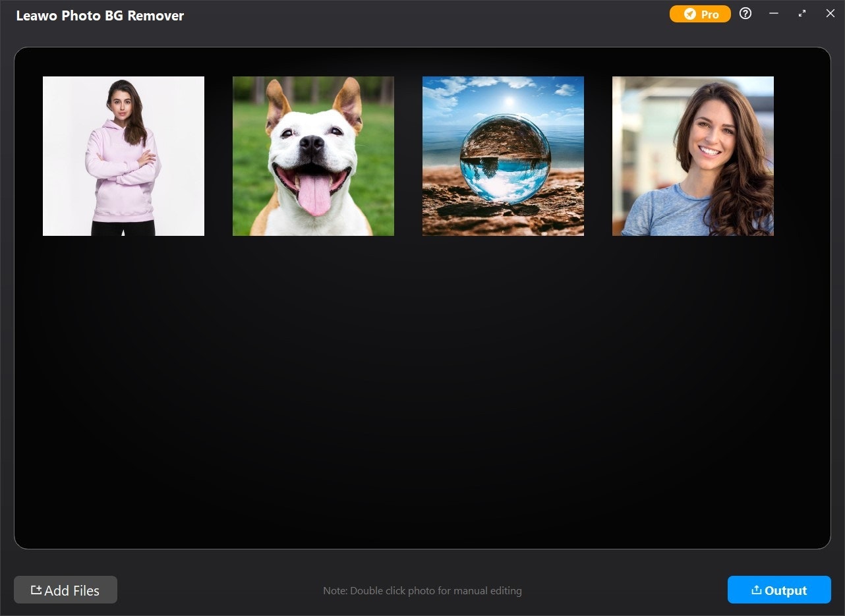Toggle the window maximize arrows icon
Image resolution: width=845 pixels, height=616 pixels.
[802, 14]
